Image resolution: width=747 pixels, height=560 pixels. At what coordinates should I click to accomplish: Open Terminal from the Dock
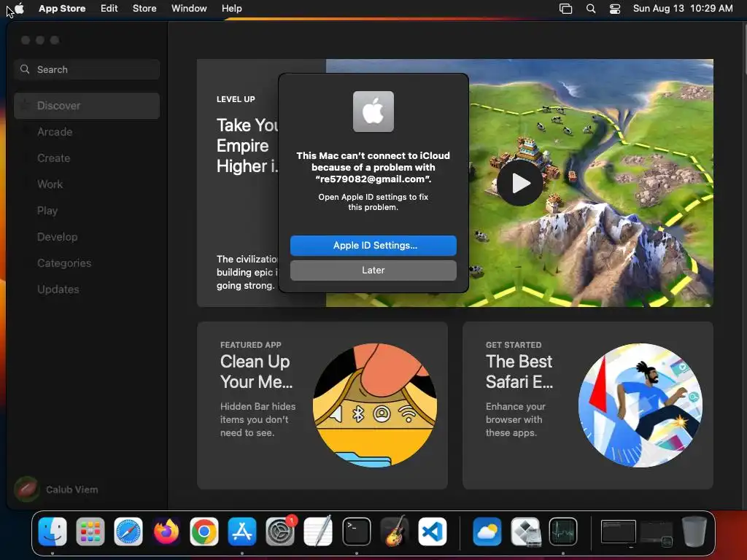click(356, 532)
